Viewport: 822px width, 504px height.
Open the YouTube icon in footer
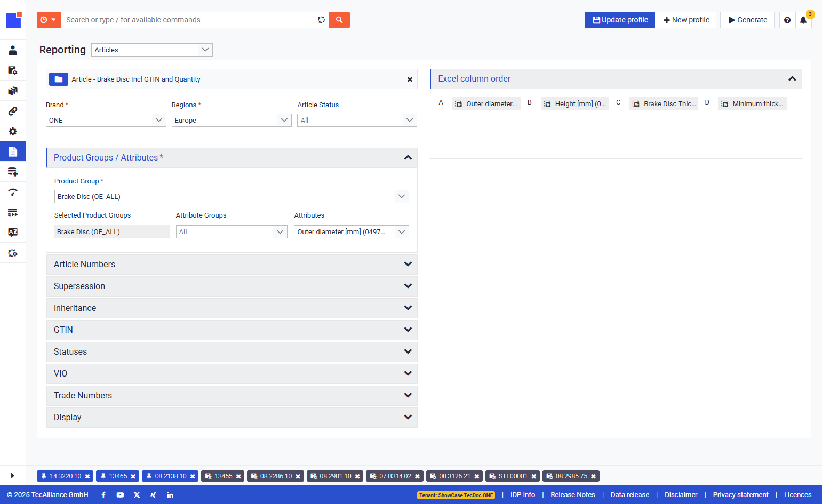pos(120,495)
